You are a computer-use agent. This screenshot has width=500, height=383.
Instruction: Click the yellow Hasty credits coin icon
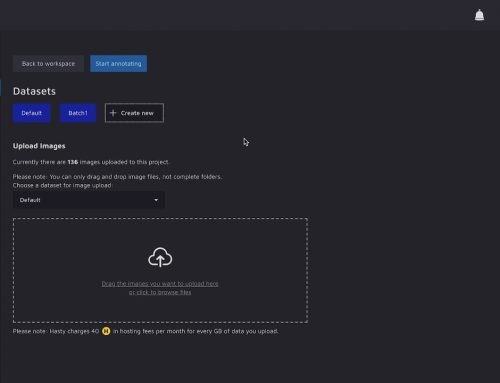pos(106,331)
